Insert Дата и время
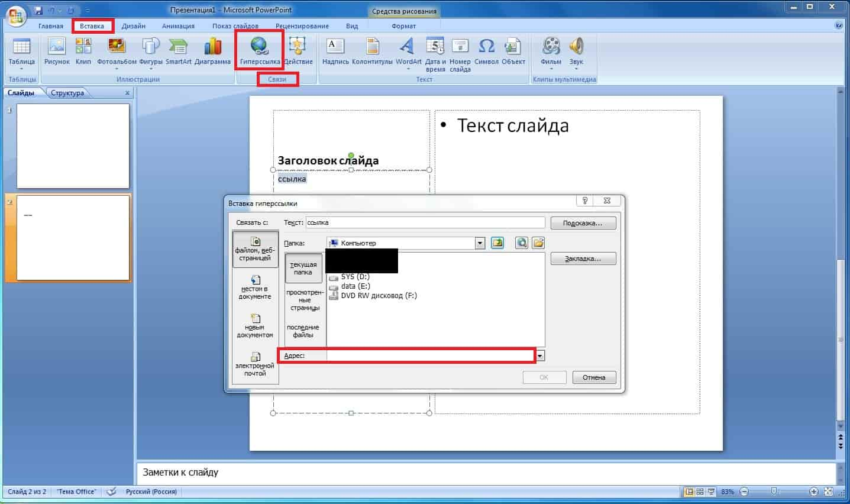The width and height of the screenshot is (850, 504). (435, 54)
